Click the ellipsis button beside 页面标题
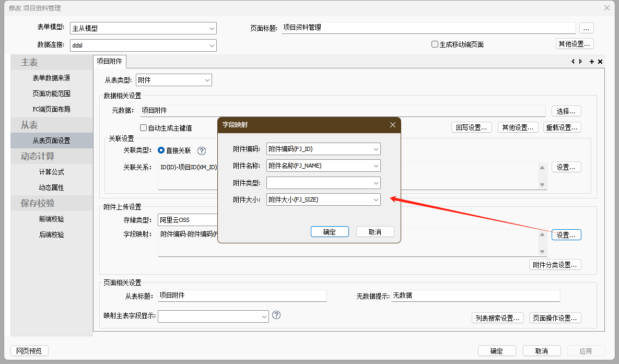Viewport: 619px width, 364px height. (x=587, y=28)
